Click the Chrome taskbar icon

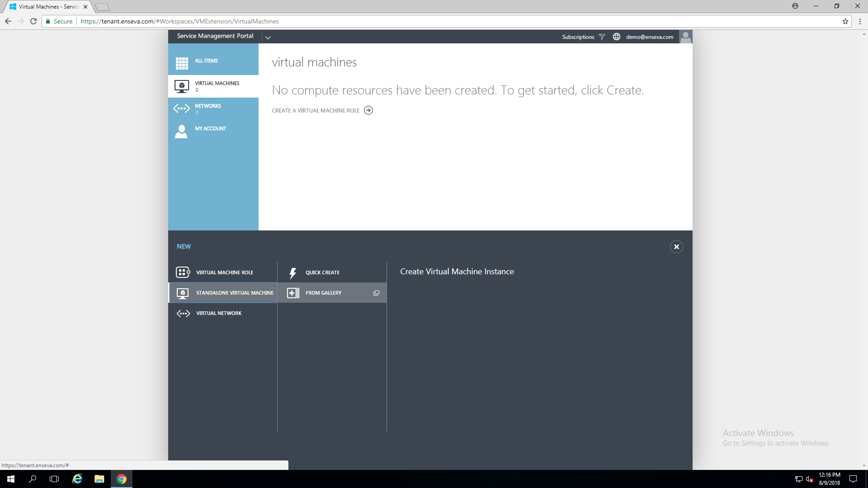coord(122,479)
